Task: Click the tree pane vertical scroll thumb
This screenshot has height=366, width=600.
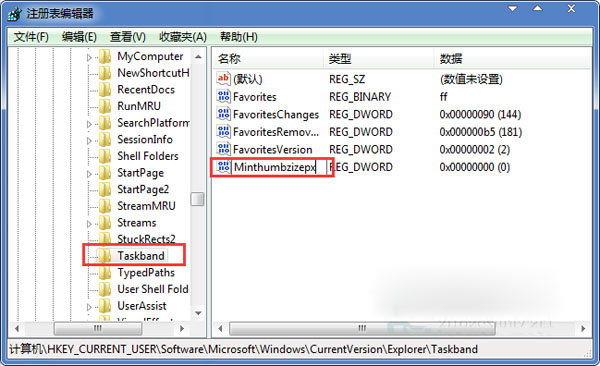Action: pyautogui.click(x=198, y=199)
